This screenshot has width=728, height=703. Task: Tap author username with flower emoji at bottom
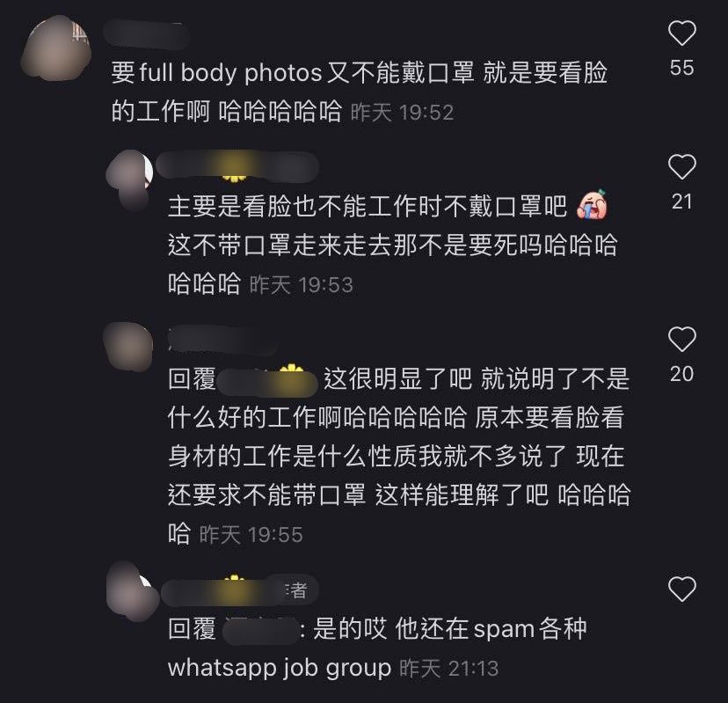coord(239,590)
